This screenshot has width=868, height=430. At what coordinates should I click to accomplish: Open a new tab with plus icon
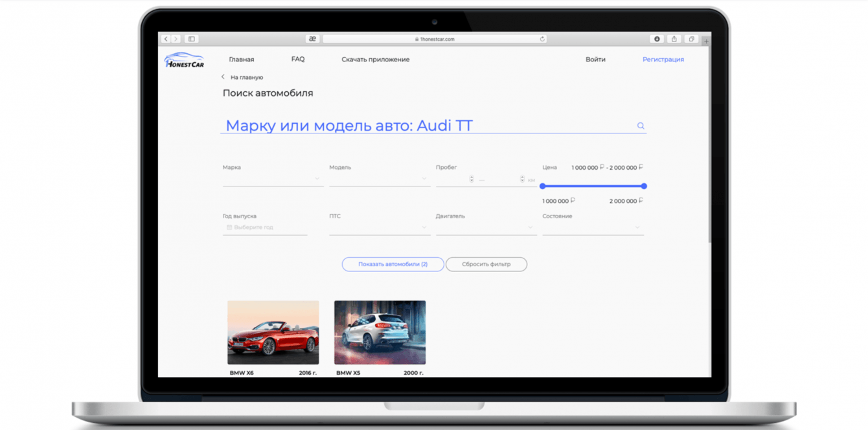click(x=706, y=40)
